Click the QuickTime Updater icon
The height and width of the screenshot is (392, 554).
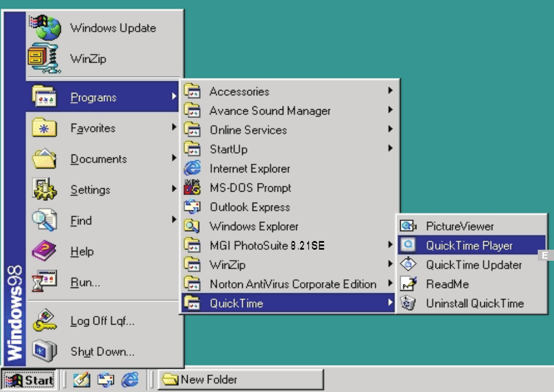[x=408, y=264]
